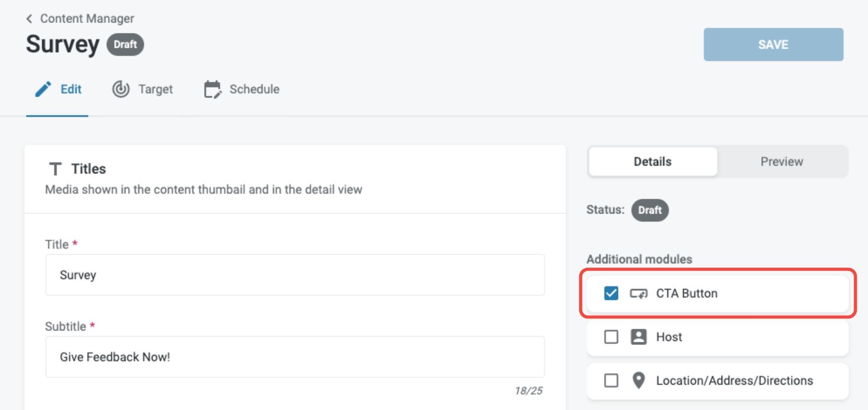Check the Location/Address/Directions checkbox

(x=611, y=381)
